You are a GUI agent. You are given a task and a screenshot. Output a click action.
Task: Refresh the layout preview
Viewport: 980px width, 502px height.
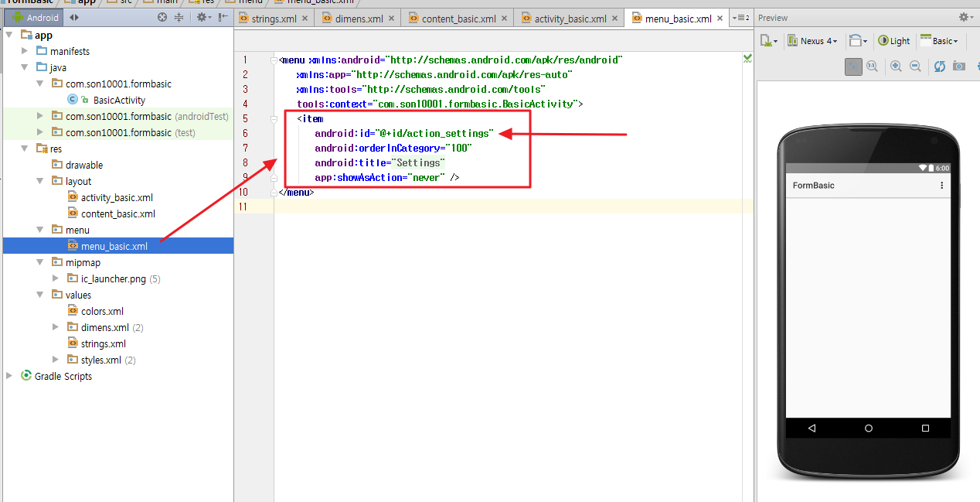(x=938, y=67)
